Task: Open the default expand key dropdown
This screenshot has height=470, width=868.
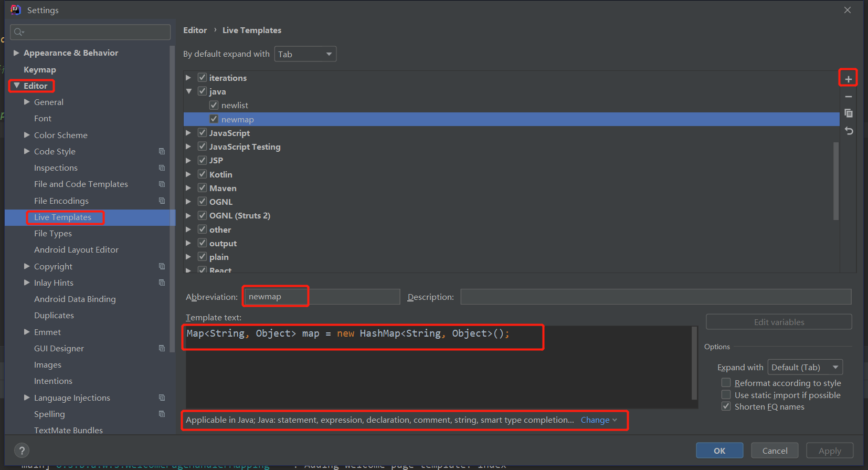Action: point(305,54)
